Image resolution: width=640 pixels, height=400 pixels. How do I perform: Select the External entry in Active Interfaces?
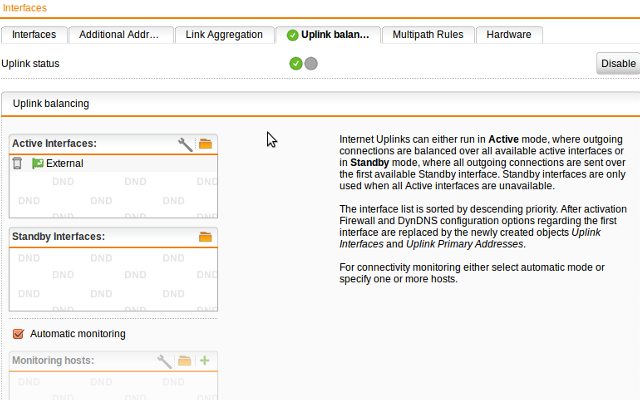pyautogui.click(x=65, y=163)
